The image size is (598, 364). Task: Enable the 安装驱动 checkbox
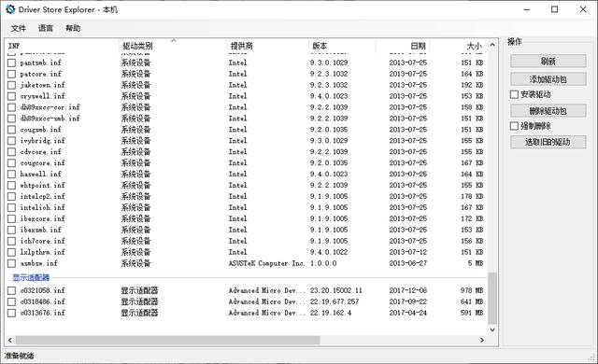pyautogui.click(x=514, y=94)
